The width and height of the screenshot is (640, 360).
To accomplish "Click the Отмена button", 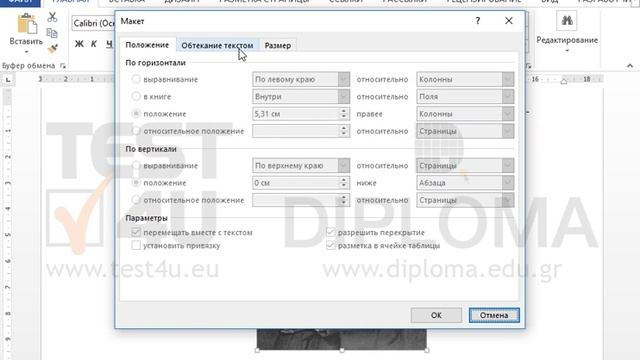I will [494, 315].
